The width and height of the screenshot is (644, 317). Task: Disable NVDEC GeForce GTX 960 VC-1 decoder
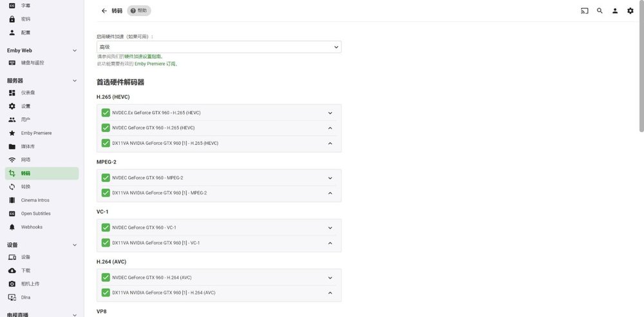tap(106, 227)
